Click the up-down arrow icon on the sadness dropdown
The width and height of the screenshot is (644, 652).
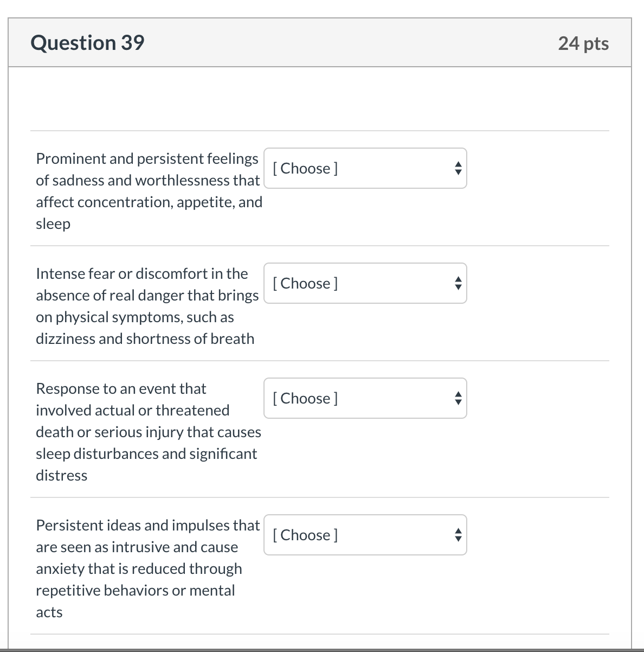coord(458,168)
